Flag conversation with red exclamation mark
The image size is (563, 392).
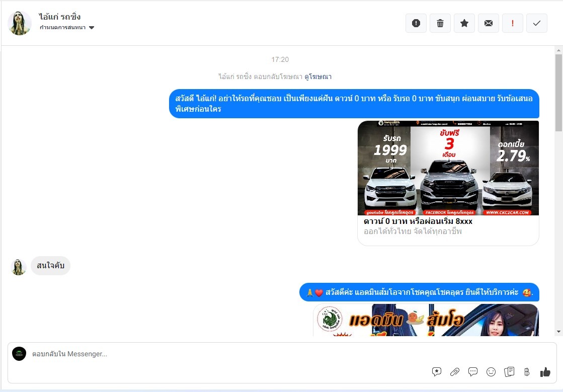pyautogui.click(x=513, y=23)
